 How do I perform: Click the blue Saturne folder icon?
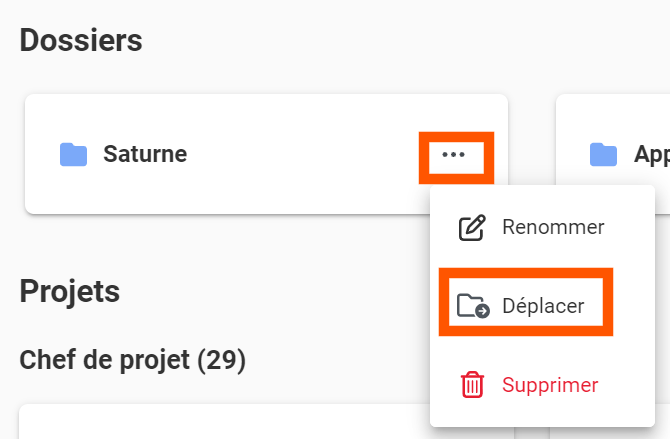pyautogui.click(x=73, y=154)
